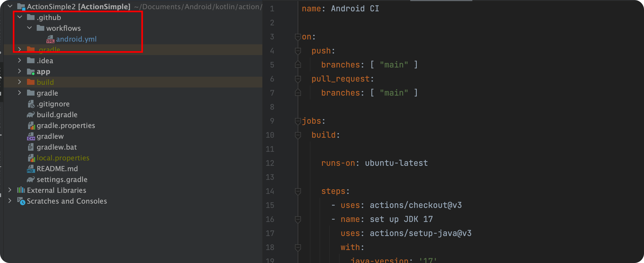The width and height of the screenshot is (644, 263).
Task: Collapse the ActionSimple2 project root
Action: point(10,6)
